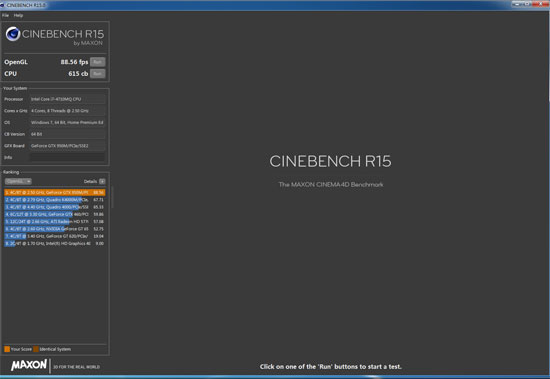The image size is (550, 379).
Task: Select ranking row 7 GeForce GT 620
Action: coord(55,236)
